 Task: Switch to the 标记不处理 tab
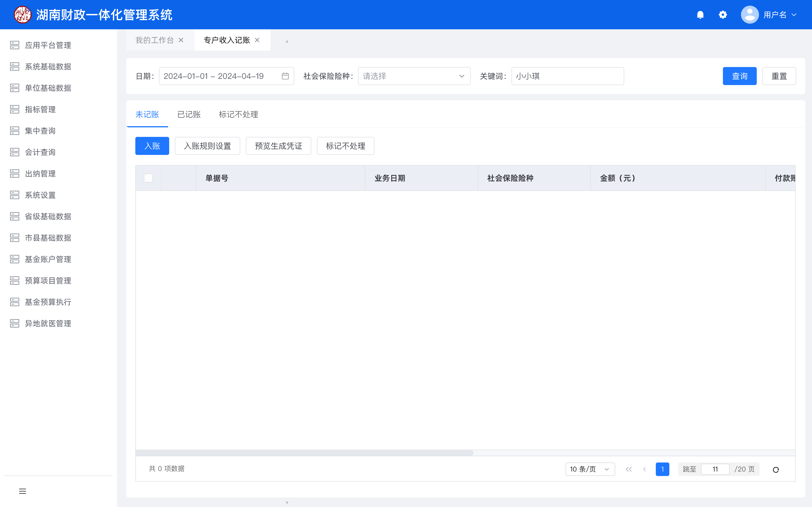click(x=238, y=115)
